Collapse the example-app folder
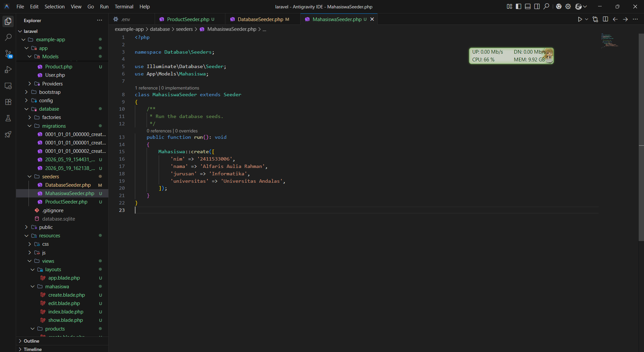This screenshot has width=644, height=352. 23,39
